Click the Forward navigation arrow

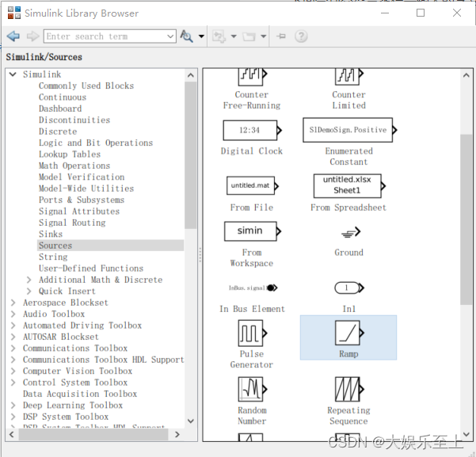click(32, 36)
